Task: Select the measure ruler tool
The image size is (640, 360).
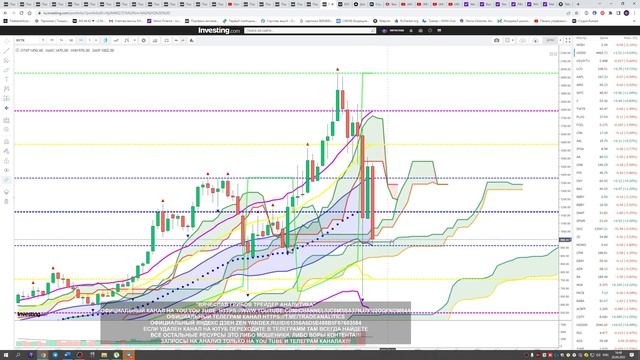Action: [x=6, y=120]
